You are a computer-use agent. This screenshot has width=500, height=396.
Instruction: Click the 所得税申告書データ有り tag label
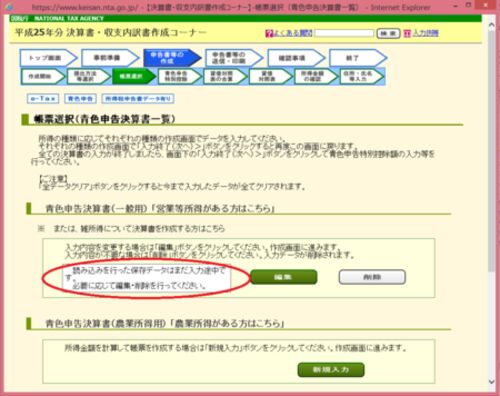coord(138,99)
